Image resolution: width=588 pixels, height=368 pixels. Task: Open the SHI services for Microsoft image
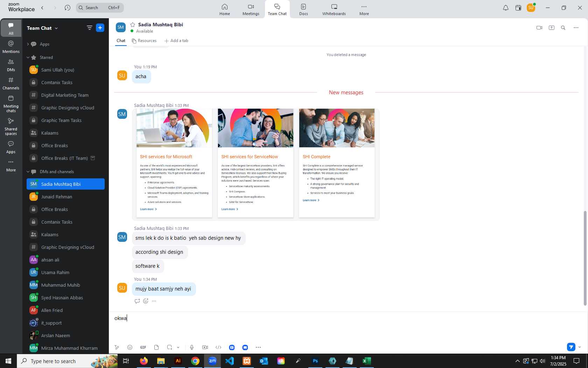pyautogui.click(x=174, y=163)
